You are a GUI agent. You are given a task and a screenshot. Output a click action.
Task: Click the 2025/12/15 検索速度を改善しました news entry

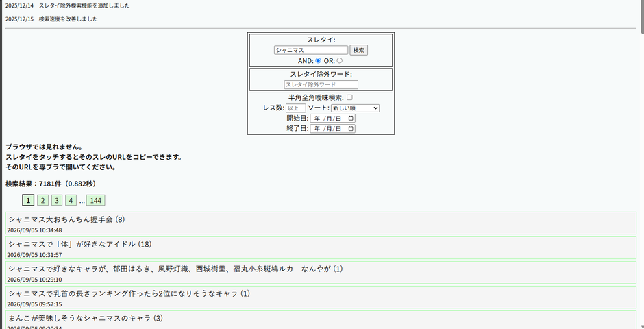click(51, 19)
